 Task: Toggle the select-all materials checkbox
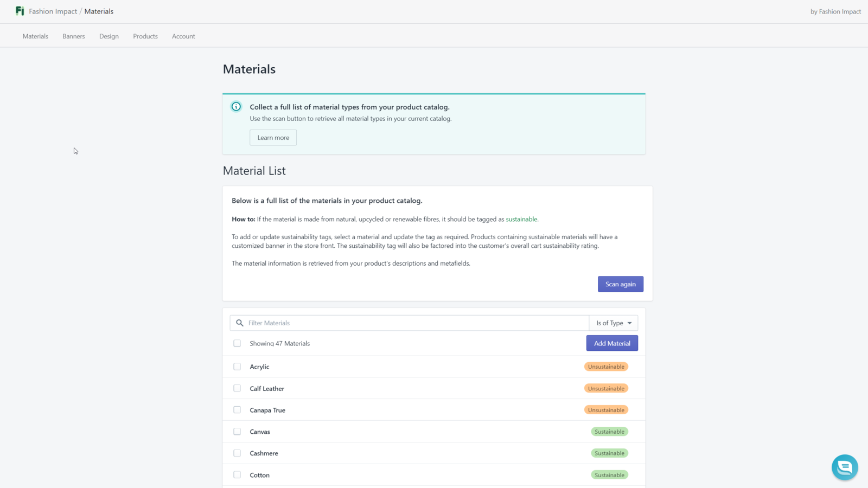pyautogui.click(x=237, y=343)
